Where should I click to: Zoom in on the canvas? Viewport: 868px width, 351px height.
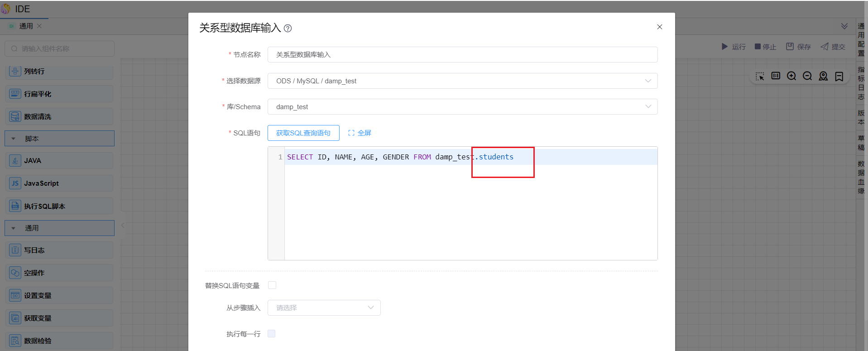(791, 76)
